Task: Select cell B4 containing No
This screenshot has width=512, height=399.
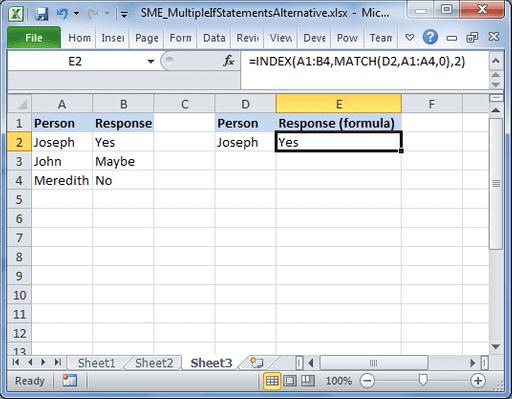Action: [123, 180]
